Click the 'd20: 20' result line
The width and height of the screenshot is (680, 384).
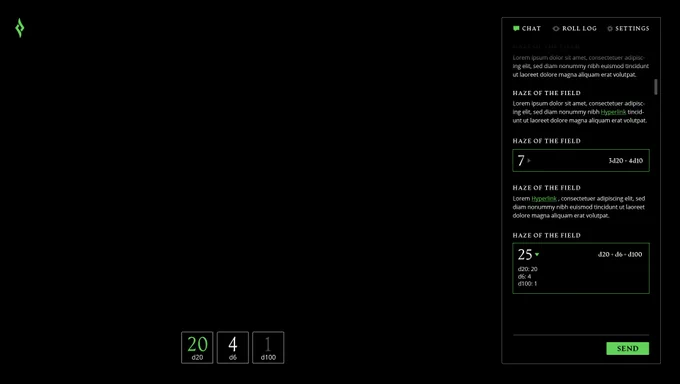[527, 269]
